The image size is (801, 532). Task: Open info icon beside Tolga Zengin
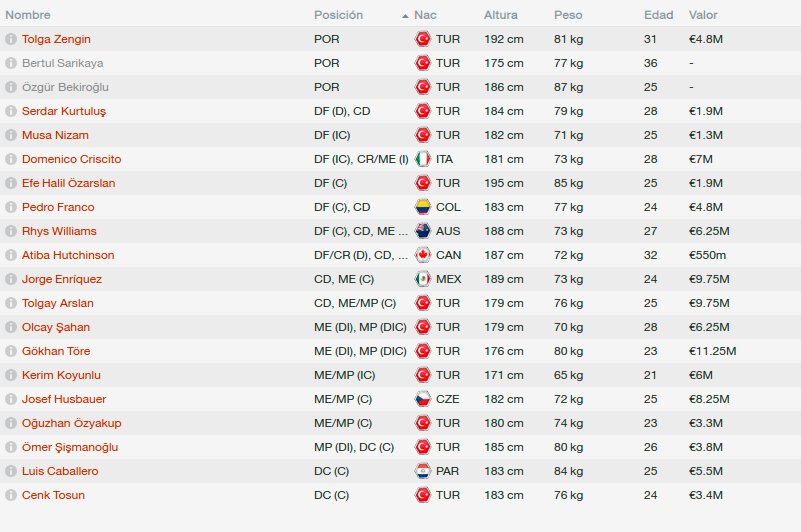(x=11, y=39)
